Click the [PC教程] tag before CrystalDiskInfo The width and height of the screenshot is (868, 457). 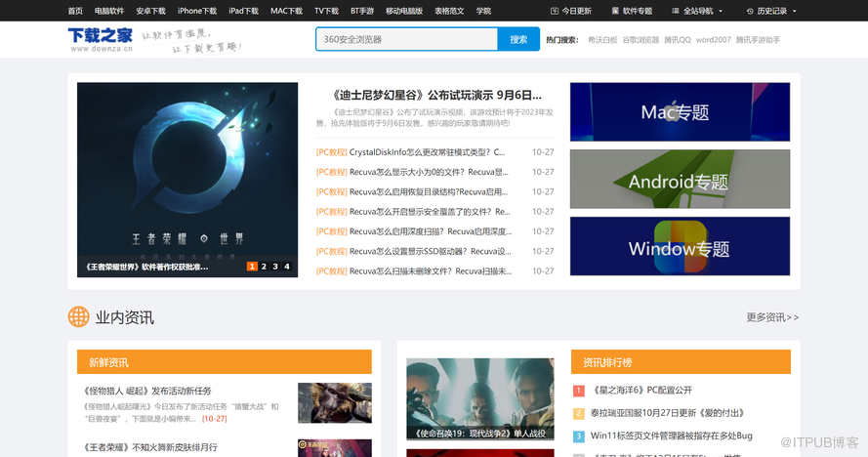click(332, 152)
